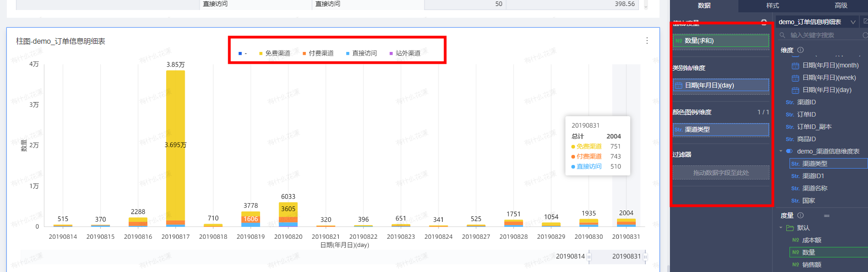Click the calendar icon of 日期(年月日)(week)
This screenshot has width=868, height=272.
(795, 78)
